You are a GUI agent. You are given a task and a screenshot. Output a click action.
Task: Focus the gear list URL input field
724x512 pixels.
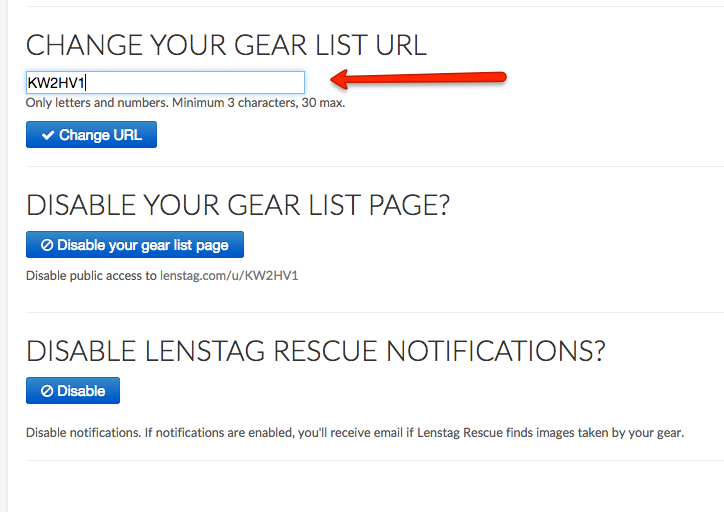[x=165, y=83]
